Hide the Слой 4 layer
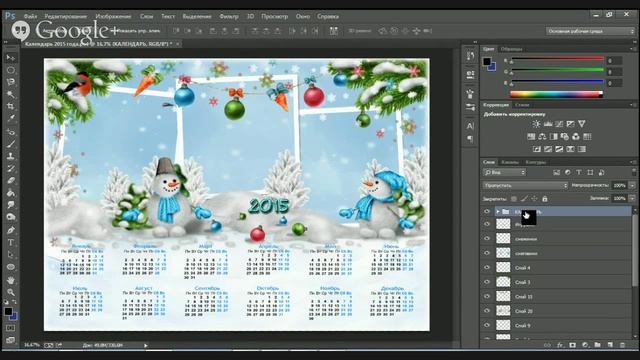 487,267
